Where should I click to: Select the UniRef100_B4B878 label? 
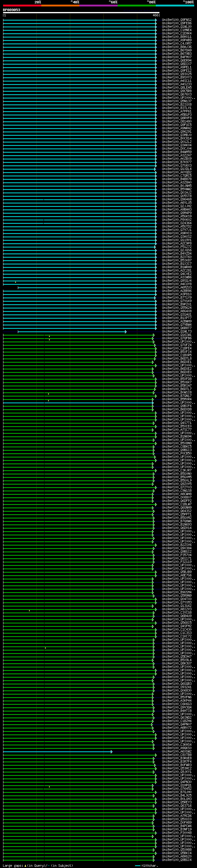(x=176, y=179)
